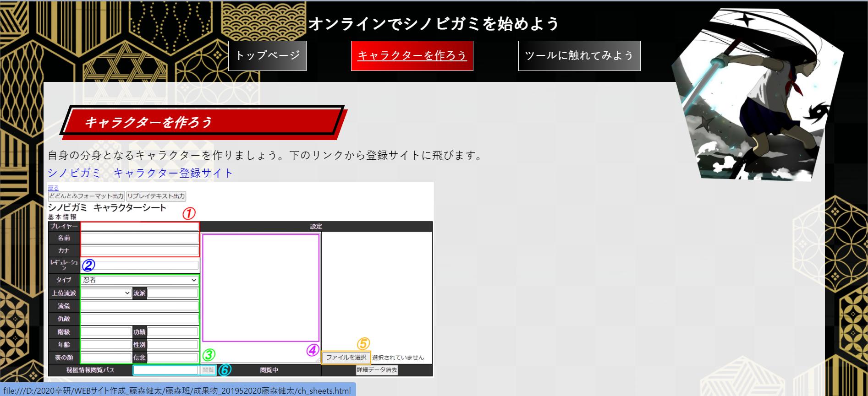
Task: Focus the プレイヤー input field
Action: click(x=140, y=226)
